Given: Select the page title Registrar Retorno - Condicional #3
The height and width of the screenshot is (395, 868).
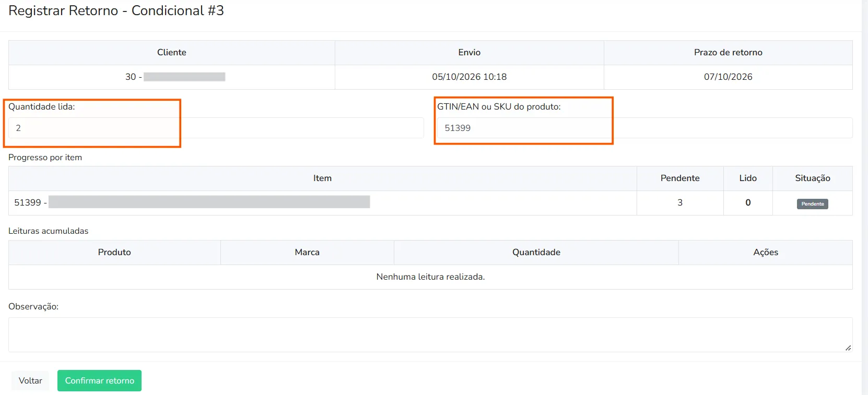Looking at the screenshot, I should (116, 10).
